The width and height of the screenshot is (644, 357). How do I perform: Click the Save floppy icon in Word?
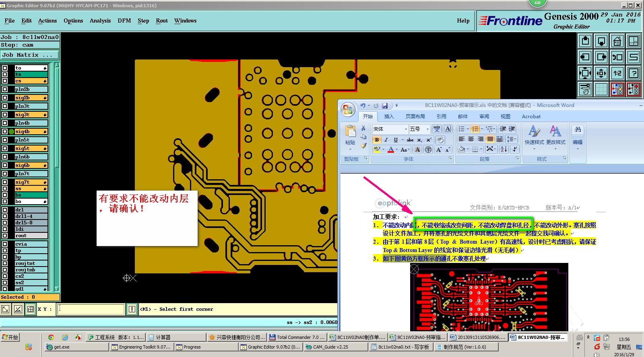coord(385,106)
